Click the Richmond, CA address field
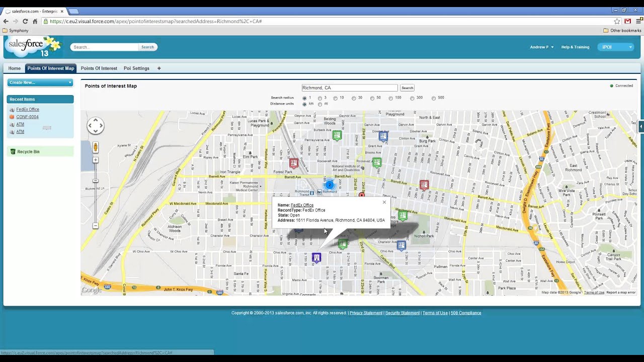This screenshot has width=644, height=362. point(350,88)
